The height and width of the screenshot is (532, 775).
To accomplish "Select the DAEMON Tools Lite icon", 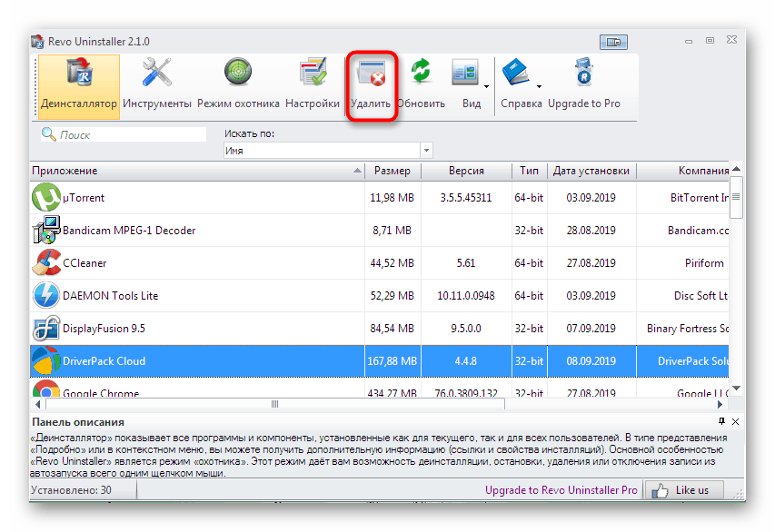I will point(46,295).
